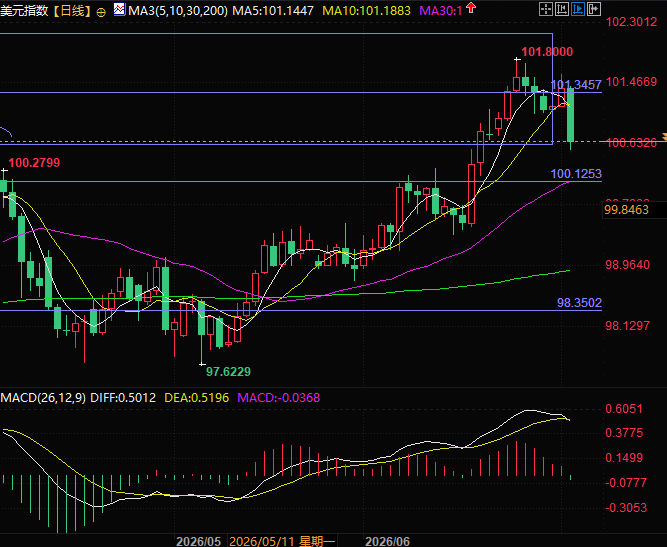Open the 日线 period selector

pyautogui.click(x=73, y=10)
